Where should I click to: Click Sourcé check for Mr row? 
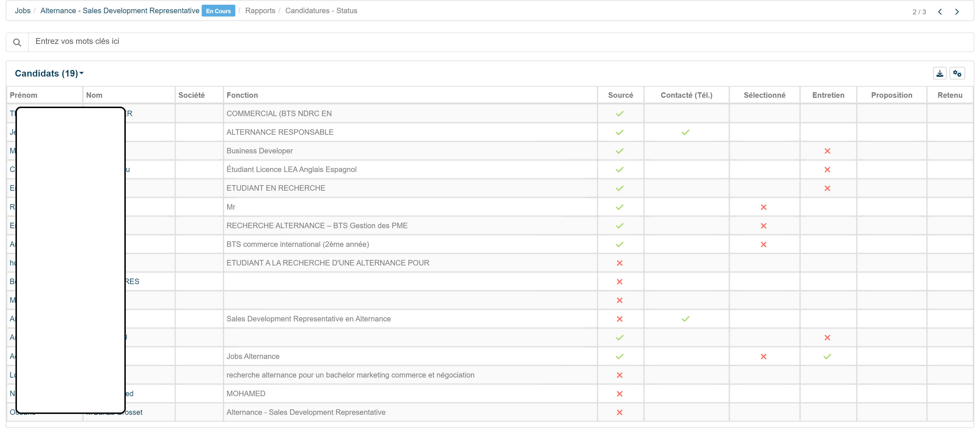[620, 208]
